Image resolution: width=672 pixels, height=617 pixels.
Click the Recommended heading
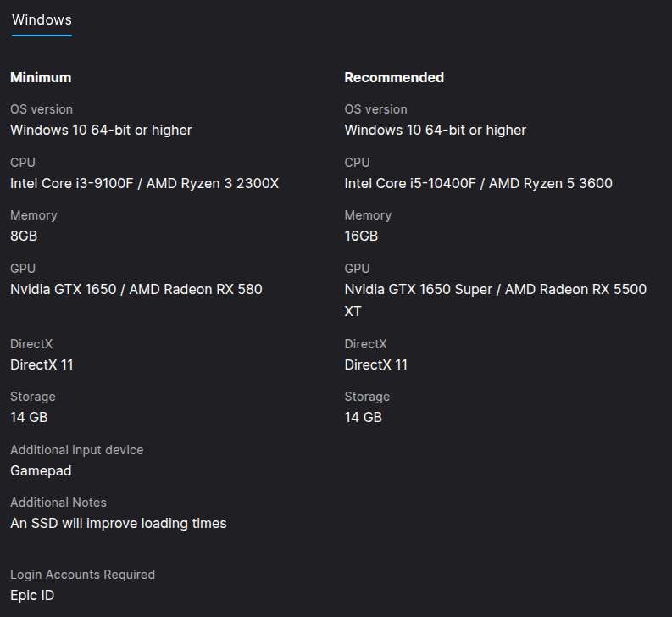[x=394, y=77]
